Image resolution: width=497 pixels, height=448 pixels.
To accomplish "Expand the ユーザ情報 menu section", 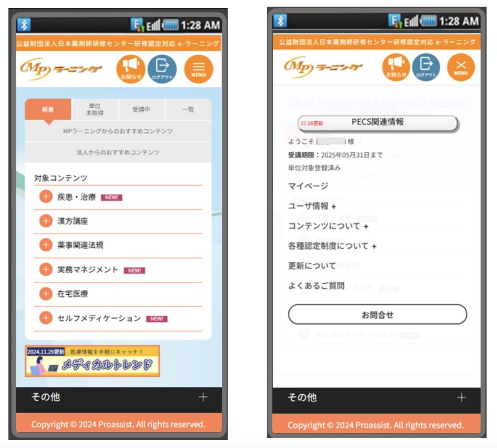I will click(x=312, y=206).
